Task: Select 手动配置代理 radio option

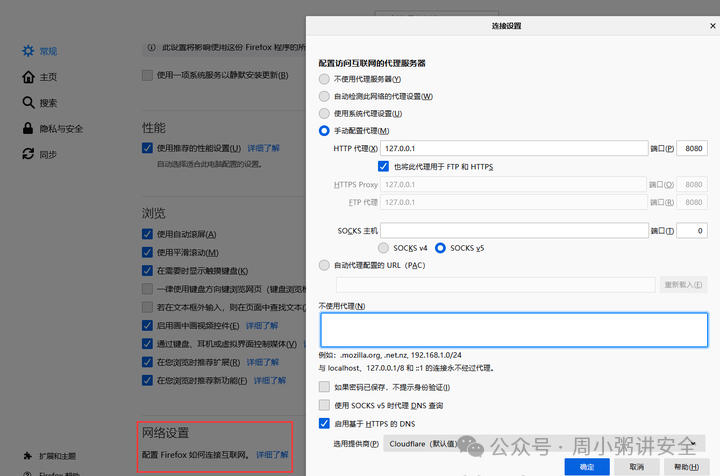Action: (x=324, y=131)
